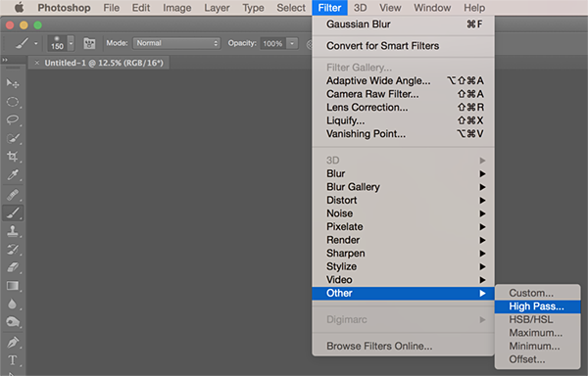Expand the Blur submenu

coord(403,173)
